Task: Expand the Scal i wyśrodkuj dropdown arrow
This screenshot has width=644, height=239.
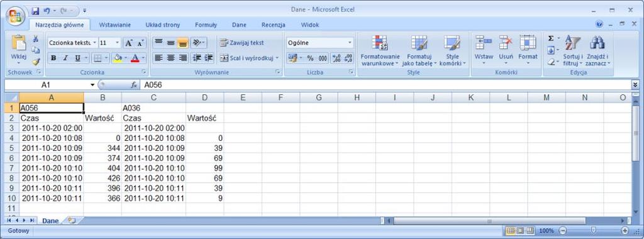Action: (x=277, y=58)
